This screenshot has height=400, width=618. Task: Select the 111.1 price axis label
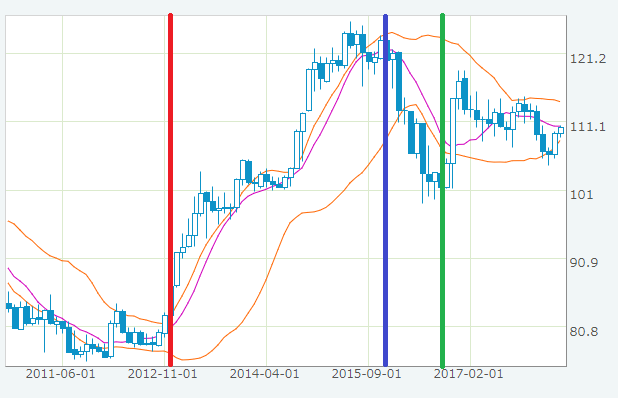click(x=588, y=127)
